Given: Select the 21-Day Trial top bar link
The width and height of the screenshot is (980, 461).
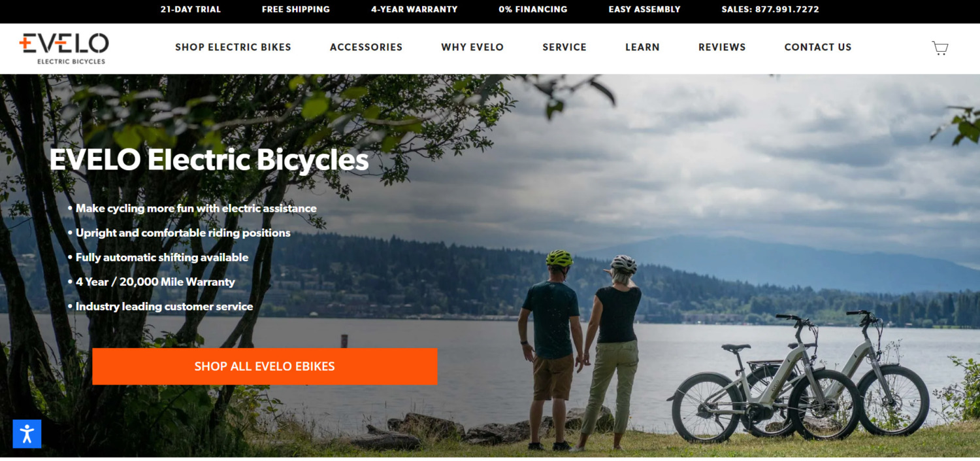Looking at the screenshot, I should click(x=191, y=9).
